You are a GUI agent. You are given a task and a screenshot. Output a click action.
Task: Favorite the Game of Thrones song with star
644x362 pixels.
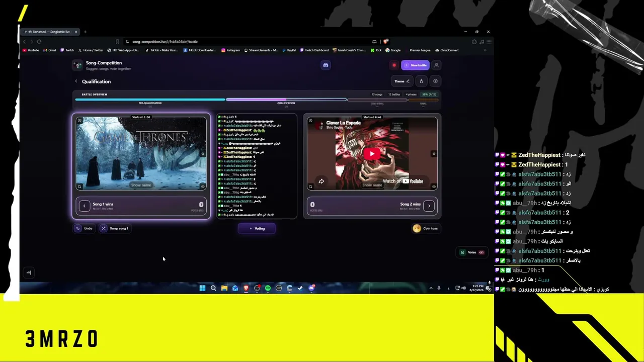click(x=203, y=154)
